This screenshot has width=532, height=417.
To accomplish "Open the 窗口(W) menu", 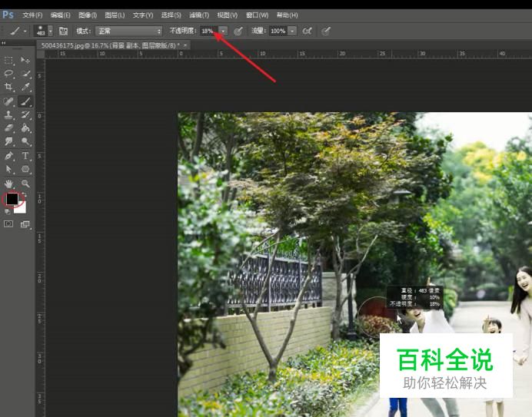I will tap(258, 15).
